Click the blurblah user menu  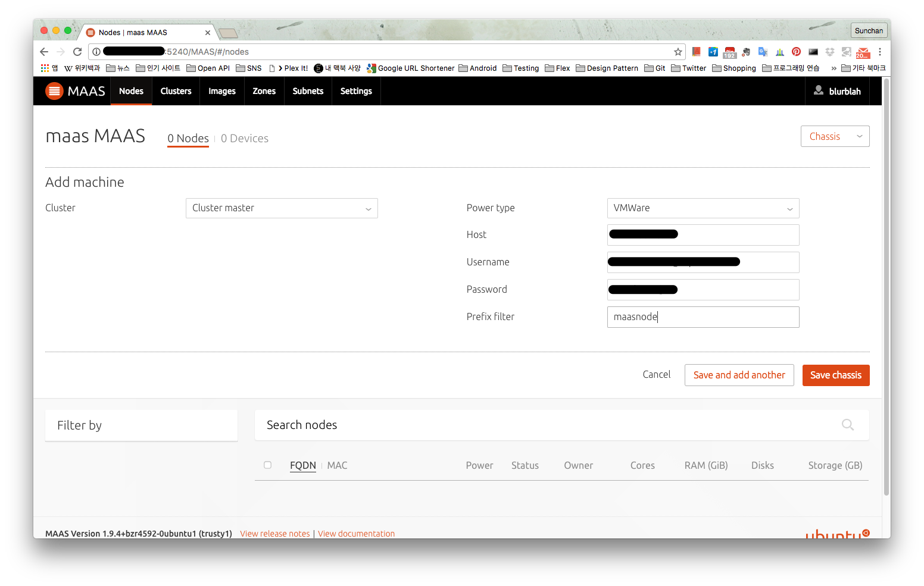837,91
